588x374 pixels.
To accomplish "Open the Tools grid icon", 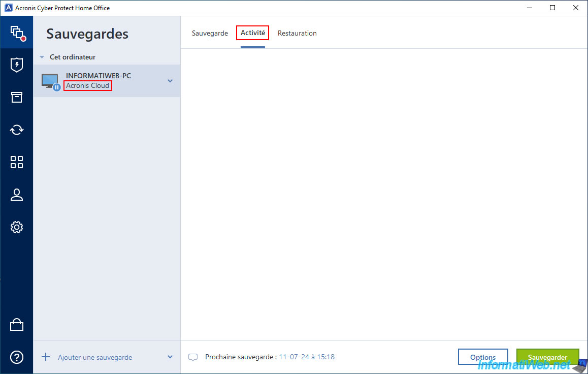I will [x=16, y=162].
